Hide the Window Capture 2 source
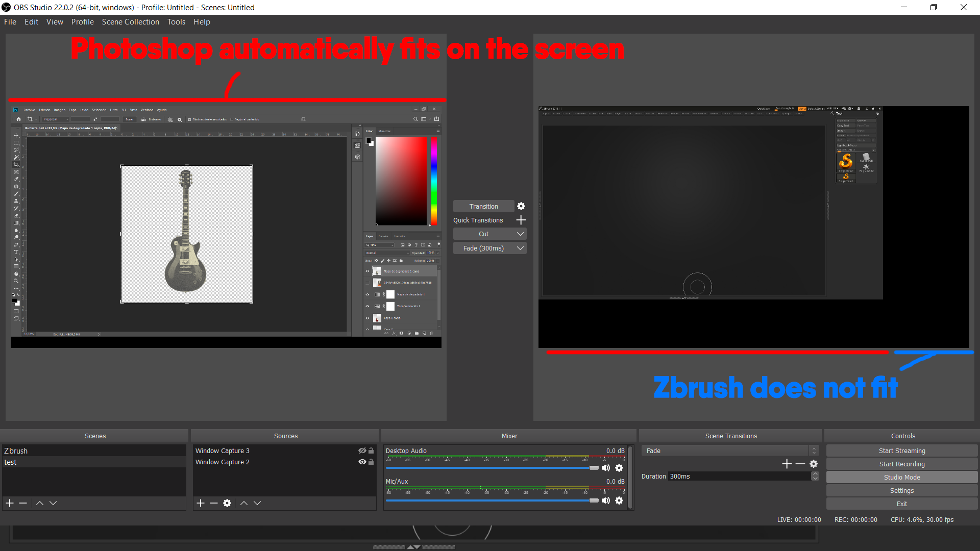The width and height of the screenshot is (980, 551). (x=362, y=462)
